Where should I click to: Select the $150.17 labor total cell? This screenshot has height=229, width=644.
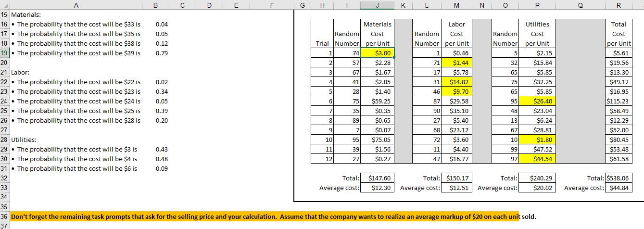(x=456, y=178)
